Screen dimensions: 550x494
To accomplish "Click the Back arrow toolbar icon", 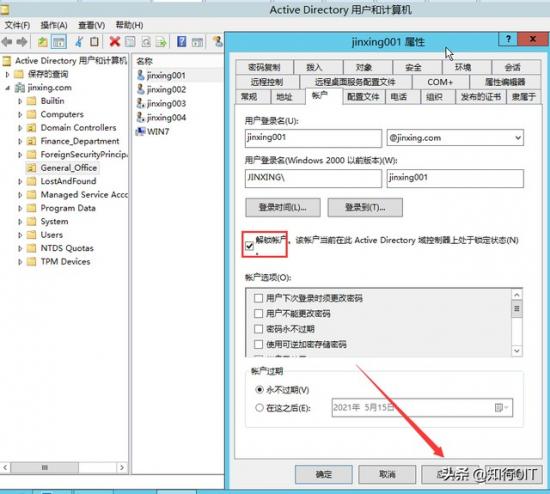I will [x=7, y=42].
